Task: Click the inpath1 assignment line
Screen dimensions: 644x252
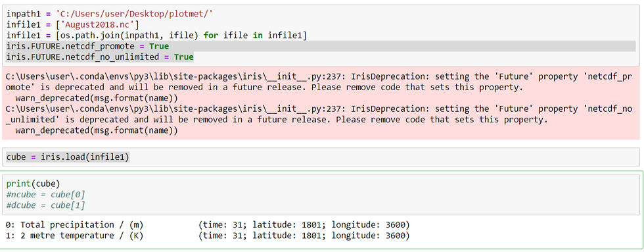Action: 110,14
